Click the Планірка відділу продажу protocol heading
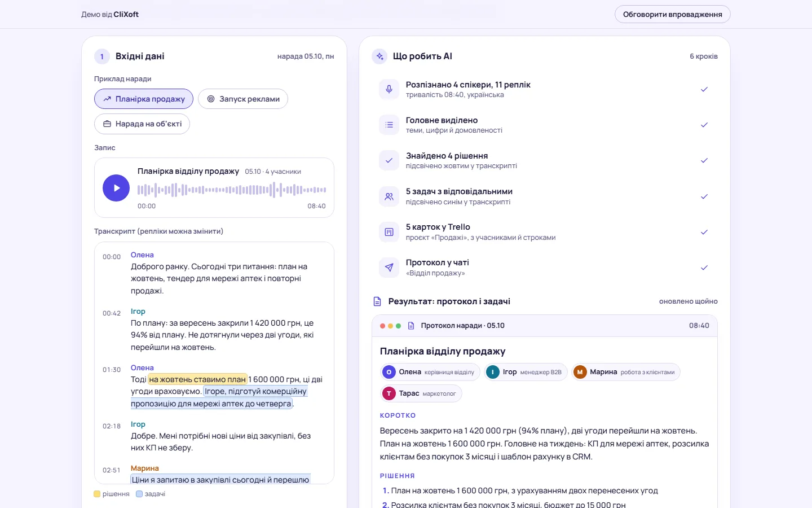Viewport: 812px width, 508px height. coord(443,351)
